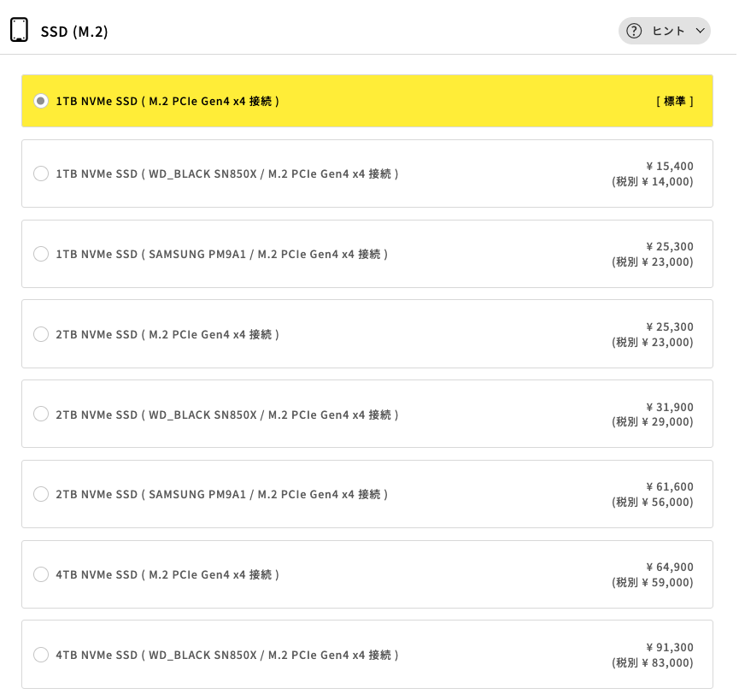This screenshot has width=739, height=700.
Task: Click the 2TB option priced ¥25,300
Action: pos(669,326)
